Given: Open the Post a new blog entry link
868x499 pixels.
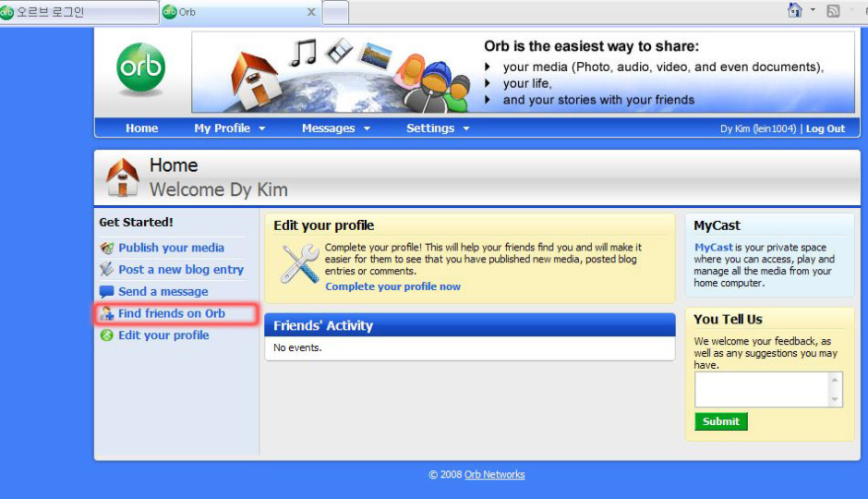Looking at the screenshot, I should [181, 269].
